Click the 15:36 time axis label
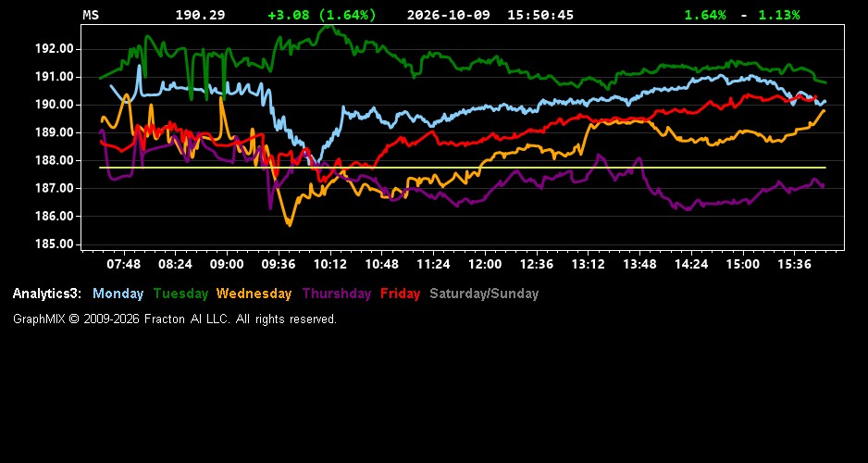The width and height of the screenshot is (868, 463). point(795,264)
